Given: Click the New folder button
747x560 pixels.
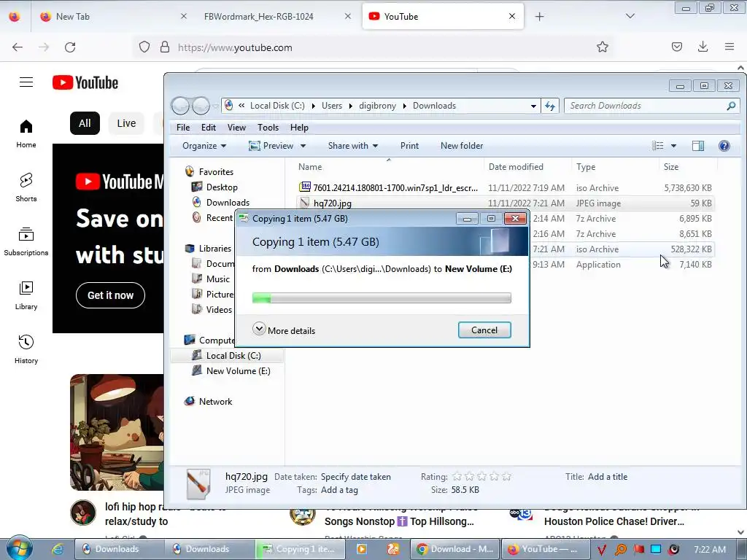Looking at the screenshot, I should tap(462, 146).
